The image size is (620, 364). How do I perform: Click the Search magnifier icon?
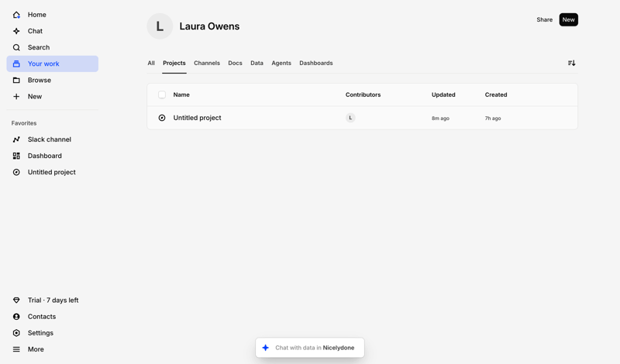[x=16, y=47]
